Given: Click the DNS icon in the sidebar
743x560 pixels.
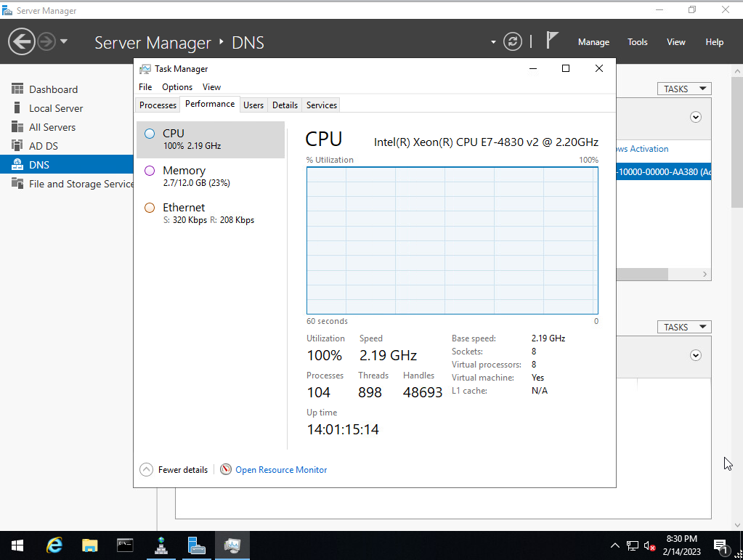Looking at the screenshot, I should click(17, 164).
